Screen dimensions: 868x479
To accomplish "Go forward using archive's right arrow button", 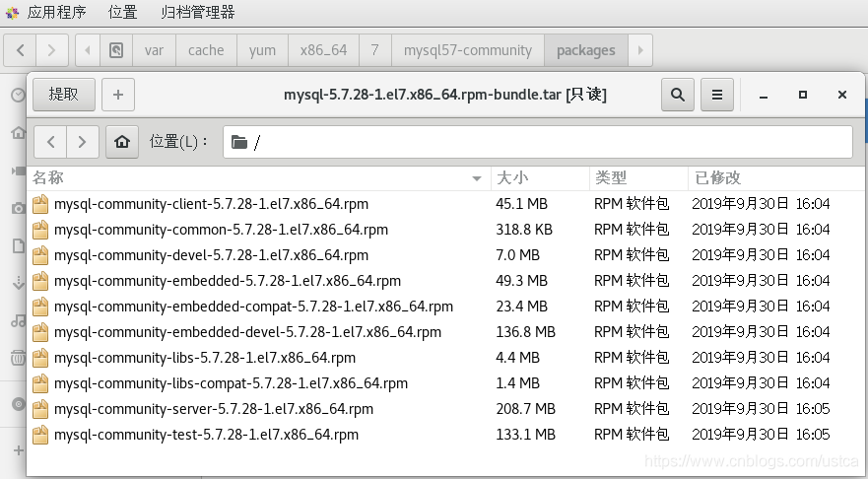I will tap(84, 142).
